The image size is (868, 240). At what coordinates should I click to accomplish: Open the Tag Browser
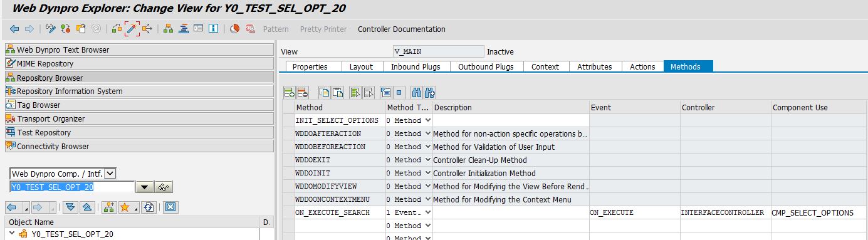point(139,105)
